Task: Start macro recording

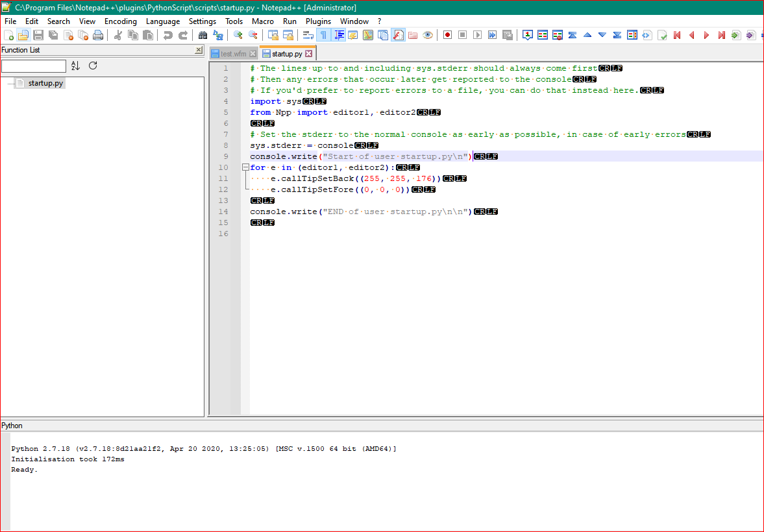Action: click(447, 34)
